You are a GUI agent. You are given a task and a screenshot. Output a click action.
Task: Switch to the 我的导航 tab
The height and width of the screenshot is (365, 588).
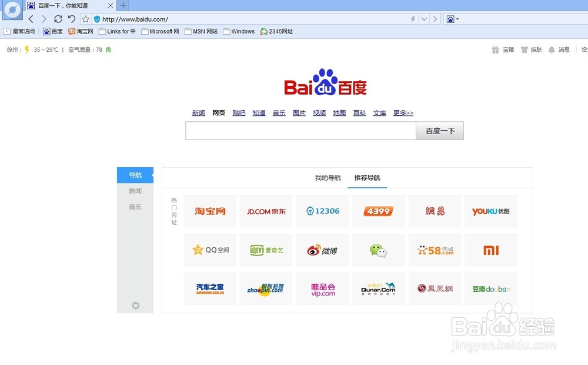328,178
